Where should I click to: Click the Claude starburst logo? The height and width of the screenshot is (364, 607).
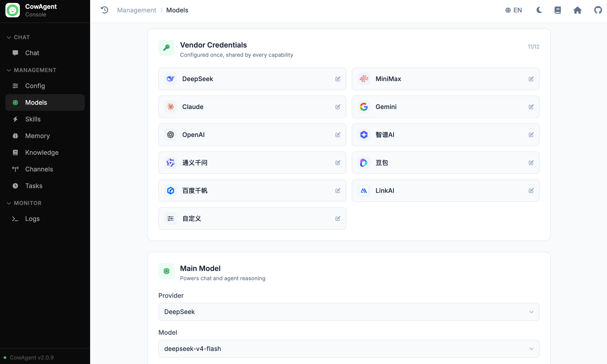[171, 107]
